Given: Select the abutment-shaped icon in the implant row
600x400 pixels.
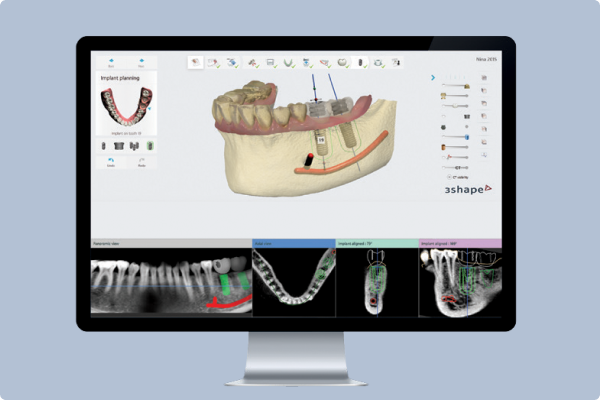Looking at the screenshot, I should (x=120, y=145).
